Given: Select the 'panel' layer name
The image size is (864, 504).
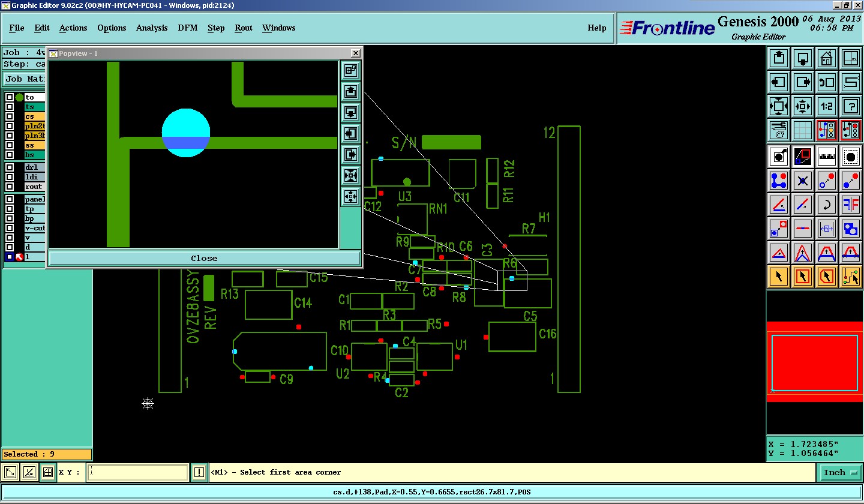Looking at the screenshot, I should [35, 199].
